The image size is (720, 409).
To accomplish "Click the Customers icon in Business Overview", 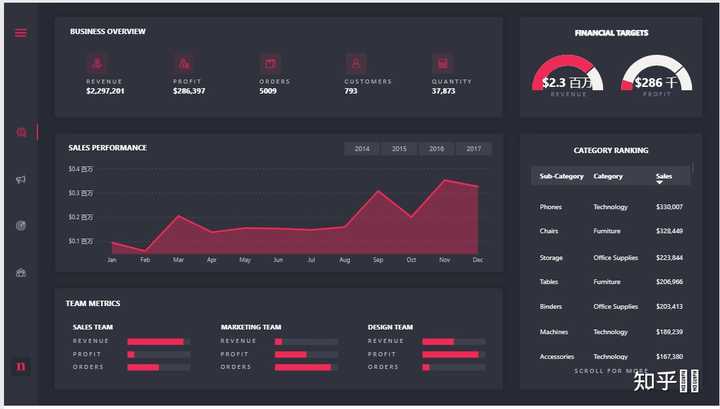I will (356, 63).
